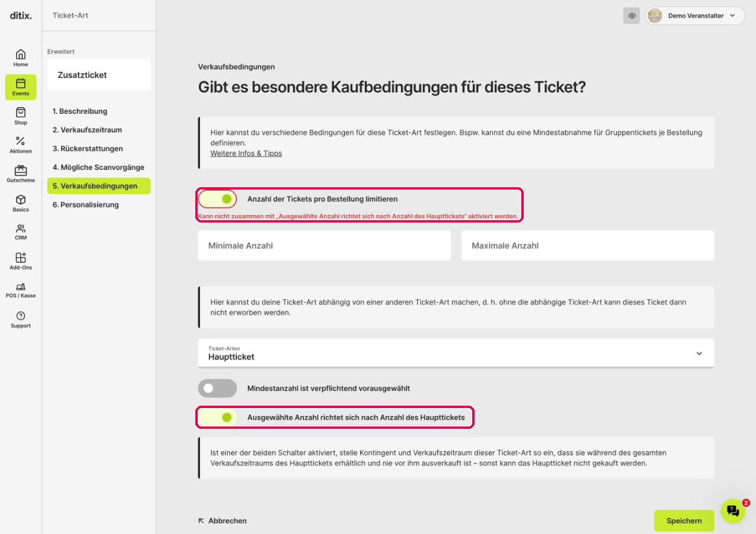Viewport: 756px width, 534px height.
Task: Open Weitere Infos & Tipps link
Action: click(x=246, y=153)
